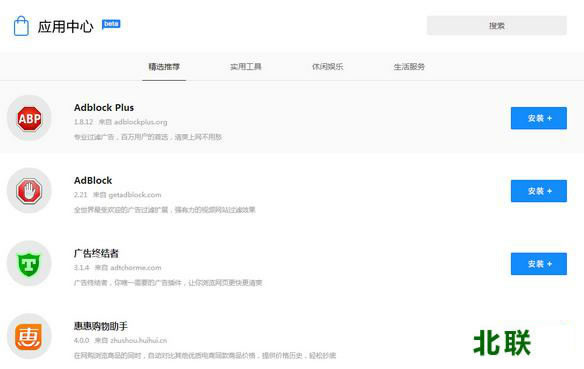Screen dimensions: 584x369
Task: Click the shopping bag app center logo
Action: 21,26
